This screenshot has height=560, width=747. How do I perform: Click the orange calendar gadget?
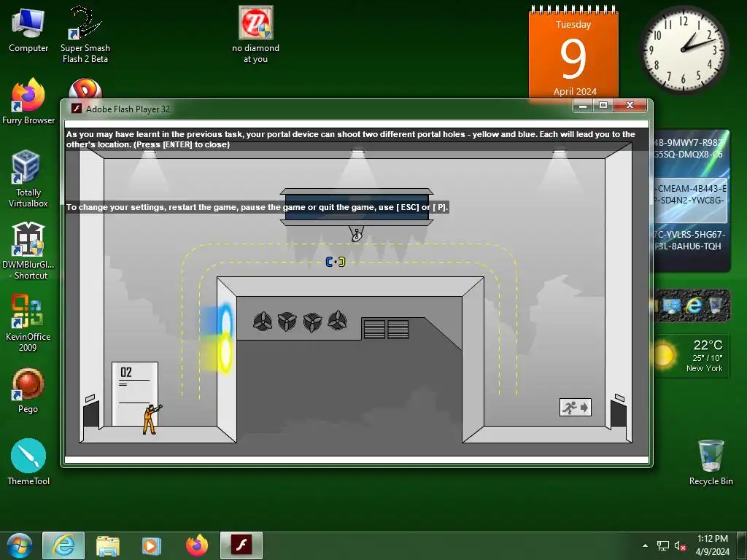pos(573,52)
